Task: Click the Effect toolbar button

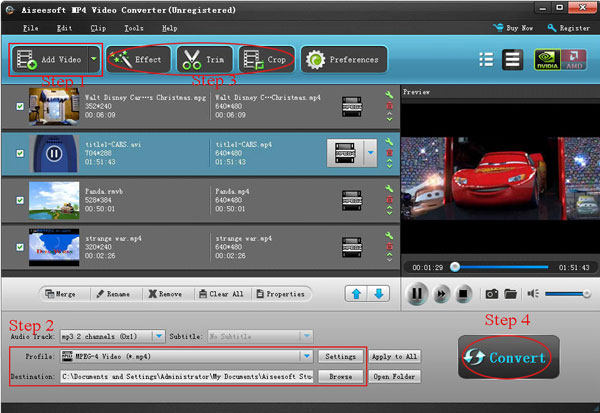Action: pos(138,59)
